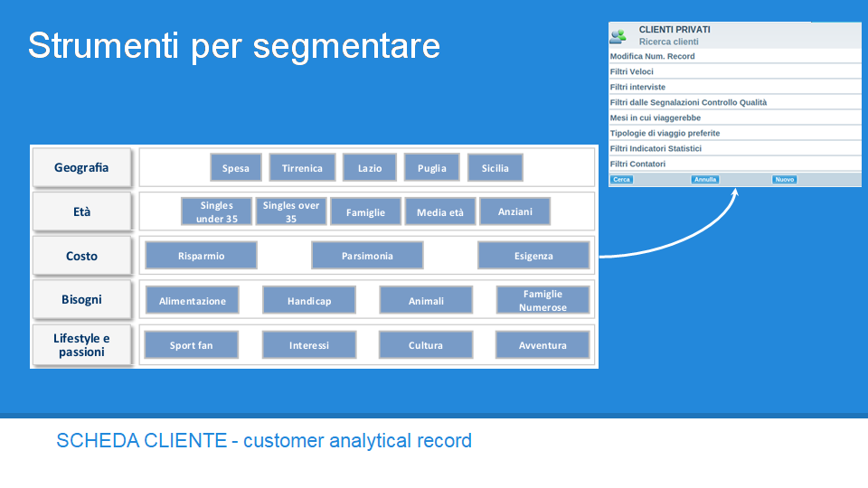Viewport: 868px width, 488px height.
Task: Select the Lifestyle e passioni label
Action: pyautogui.click(x=82, y=344)
